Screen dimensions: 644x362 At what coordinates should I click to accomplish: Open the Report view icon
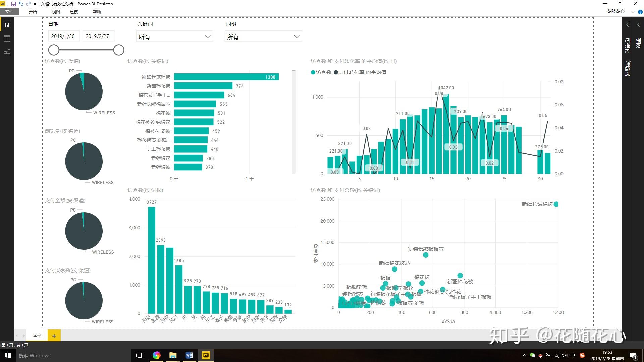(x=7, y=24)
